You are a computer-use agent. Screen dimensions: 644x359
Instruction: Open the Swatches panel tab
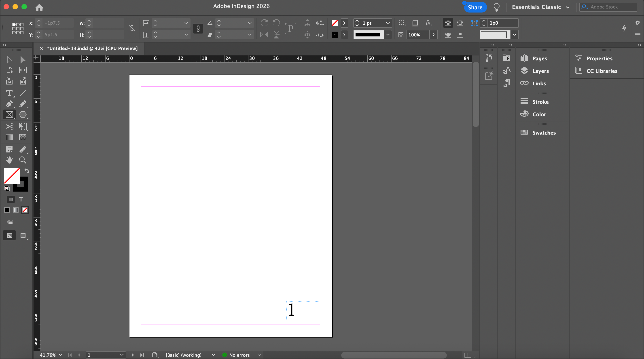[x=544, y=133]
